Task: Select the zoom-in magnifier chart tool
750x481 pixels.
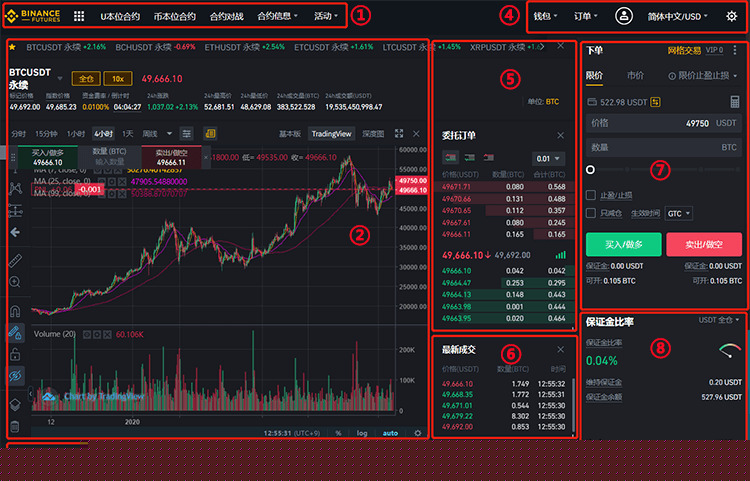Action: (14, 283)
